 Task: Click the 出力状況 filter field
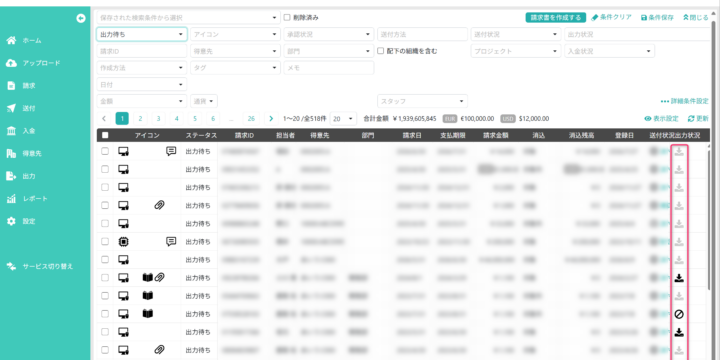coord(638,34)
